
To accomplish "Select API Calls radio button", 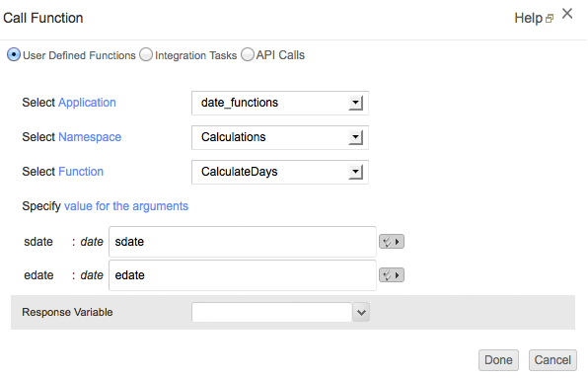I will point(248,54).
